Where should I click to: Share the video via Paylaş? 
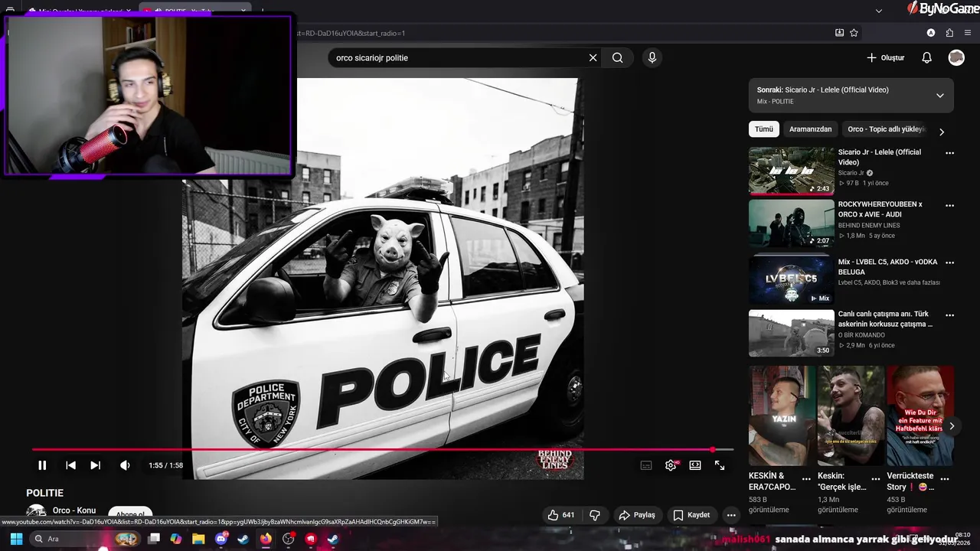pos(637,515)
